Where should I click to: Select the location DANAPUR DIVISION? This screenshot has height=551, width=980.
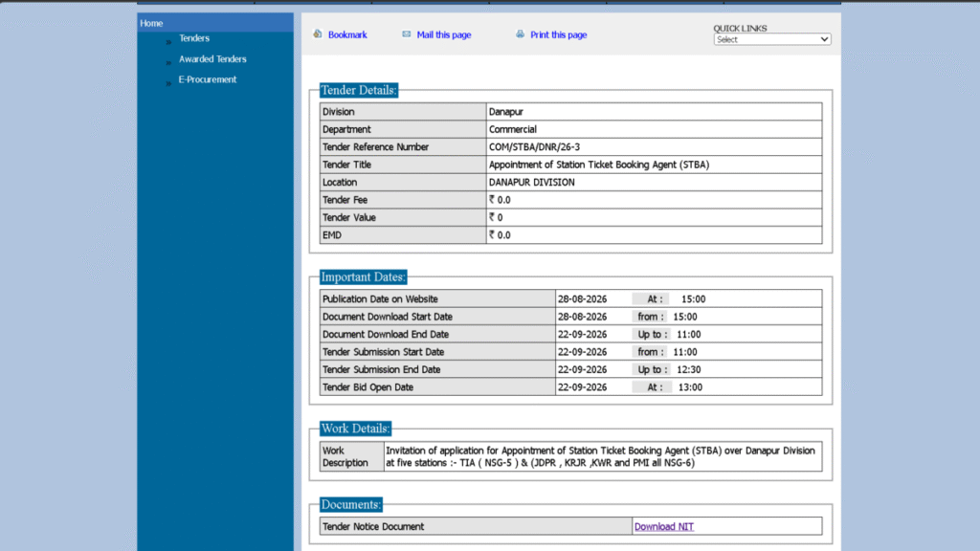531,183
